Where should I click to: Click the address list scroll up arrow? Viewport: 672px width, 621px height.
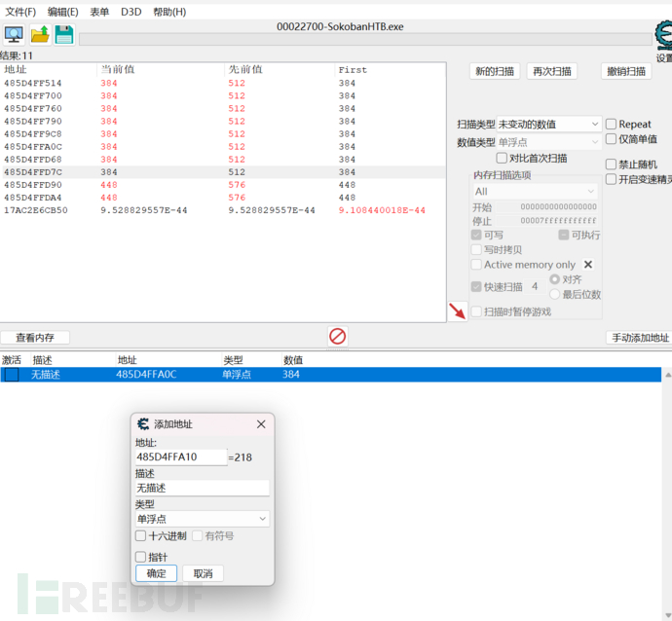668,375
